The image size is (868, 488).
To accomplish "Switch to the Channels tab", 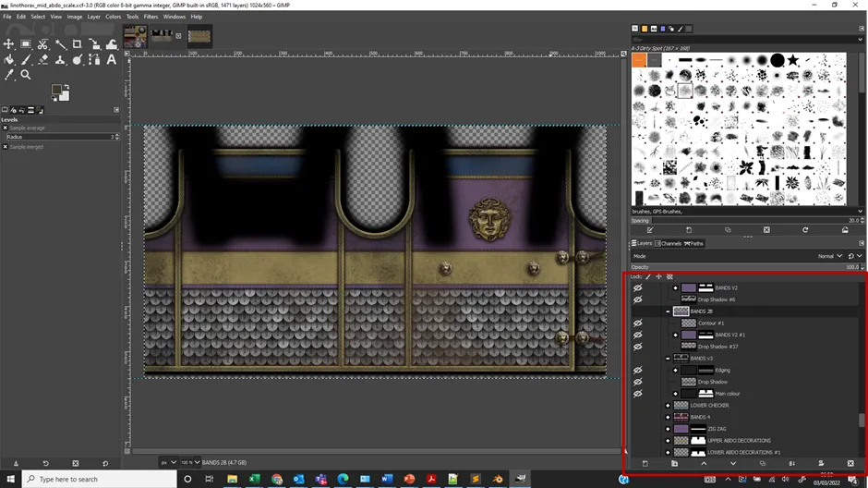I will click(x=669, y=243).
